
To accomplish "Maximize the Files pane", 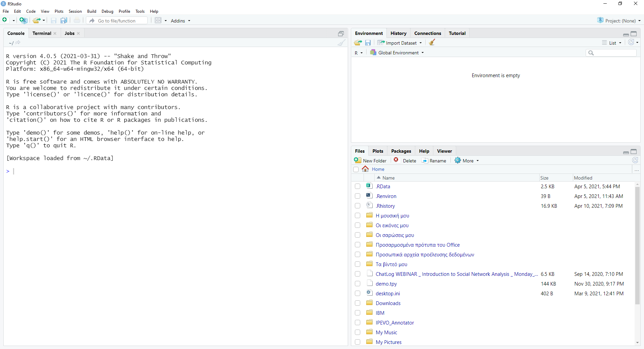I will coord(634,151).
